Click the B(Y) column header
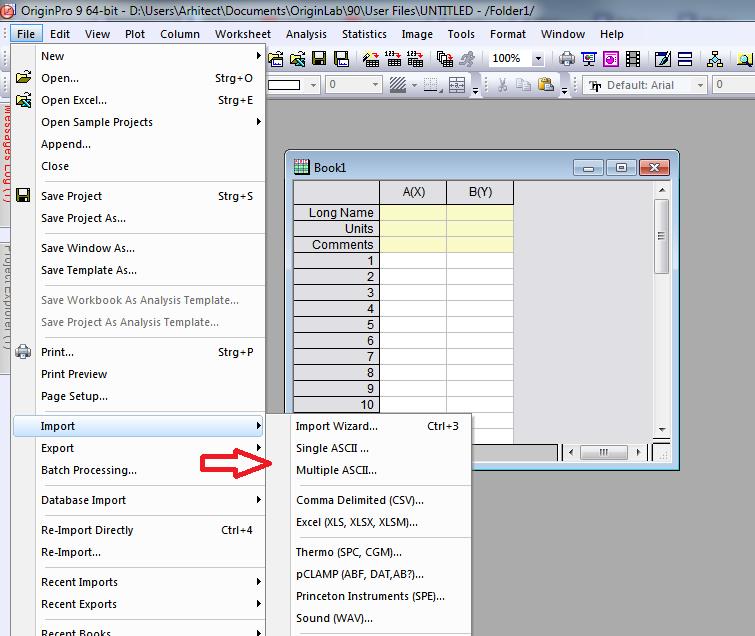 pos(480,192)
